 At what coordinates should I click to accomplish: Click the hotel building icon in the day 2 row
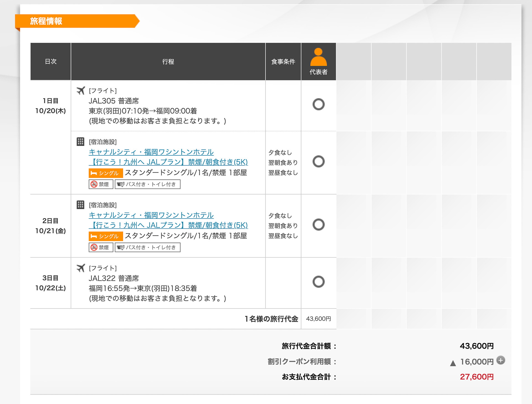click(x=80, y=205)
